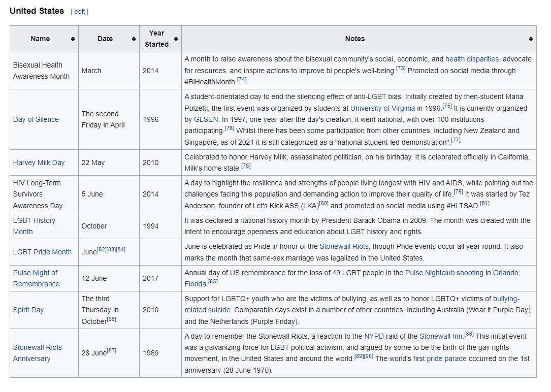This screenshot has width=551, height=392.
Task: Open citation reference 76
Action: pyautogui.click(x=229, y=128)
